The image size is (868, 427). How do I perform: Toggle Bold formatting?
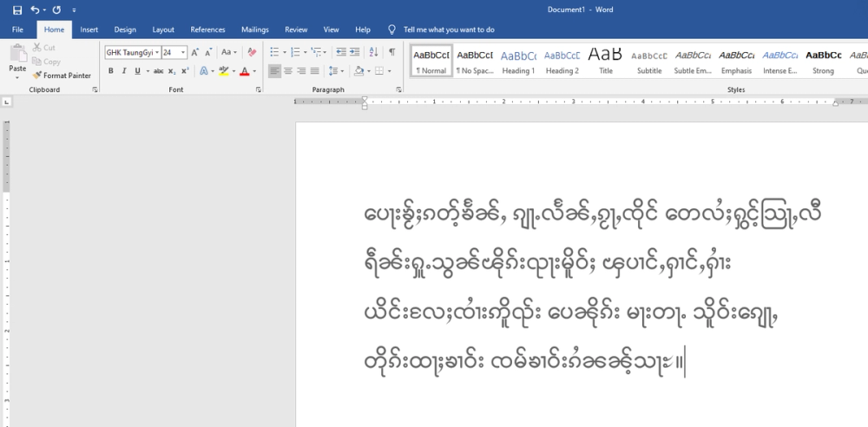[x=111, y=71]
